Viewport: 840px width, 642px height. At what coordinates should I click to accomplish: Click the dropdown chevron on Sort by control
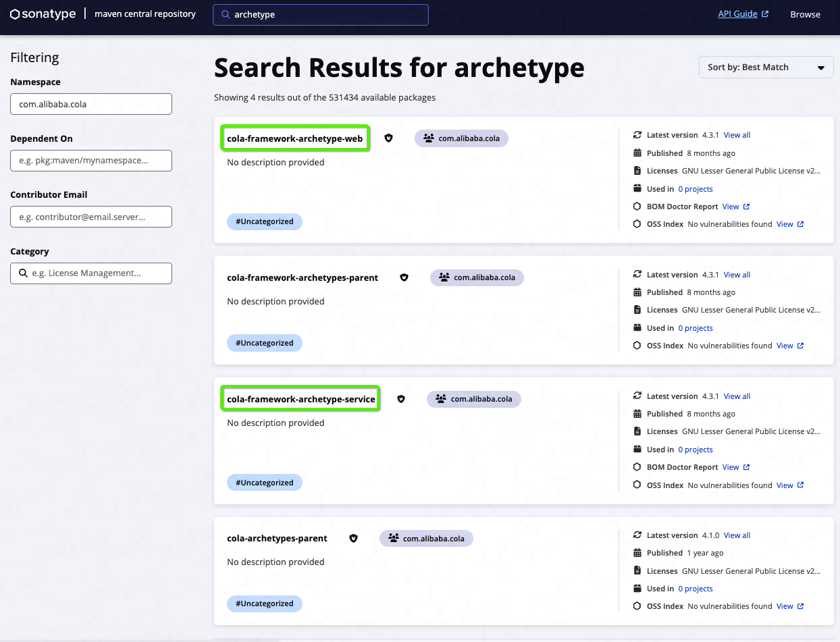click(x=822, y=68)
